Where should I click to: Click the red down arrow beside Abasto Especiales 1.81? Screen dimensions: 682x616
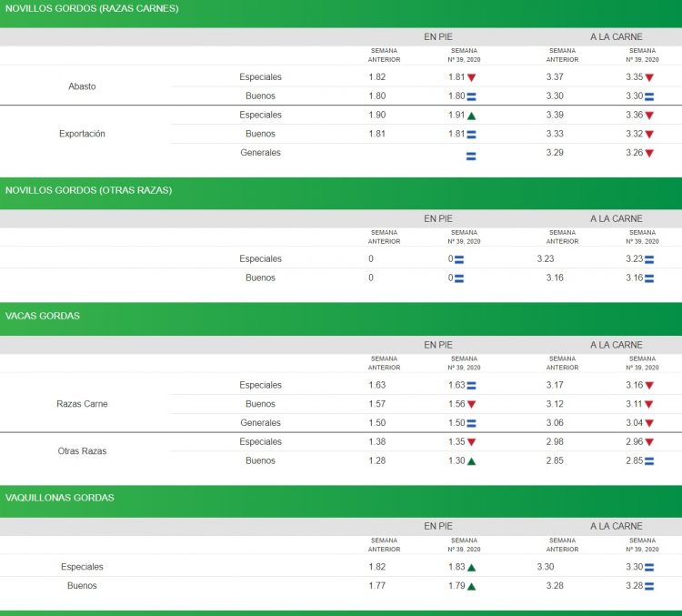tap(471, 77)
